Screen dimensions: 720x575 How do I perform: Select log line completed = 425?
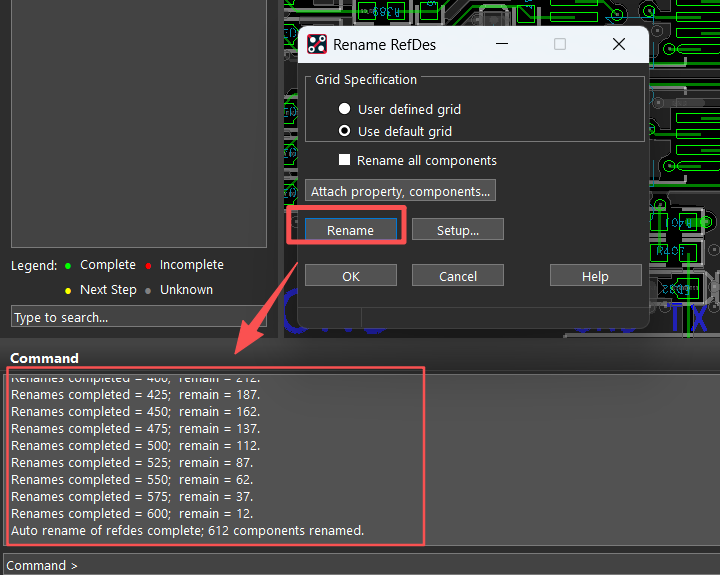tap(135, 395)
